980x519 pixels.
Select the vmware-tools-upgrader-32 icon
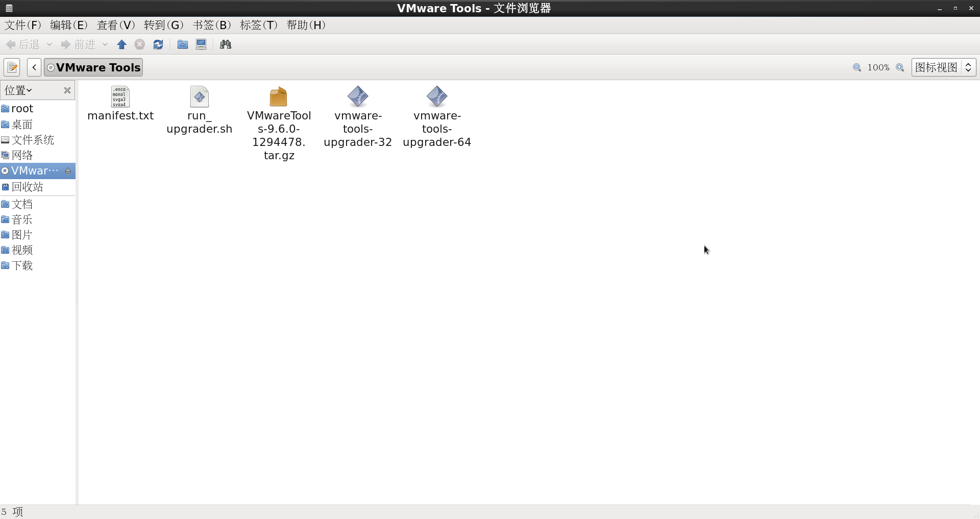(358, 96)
